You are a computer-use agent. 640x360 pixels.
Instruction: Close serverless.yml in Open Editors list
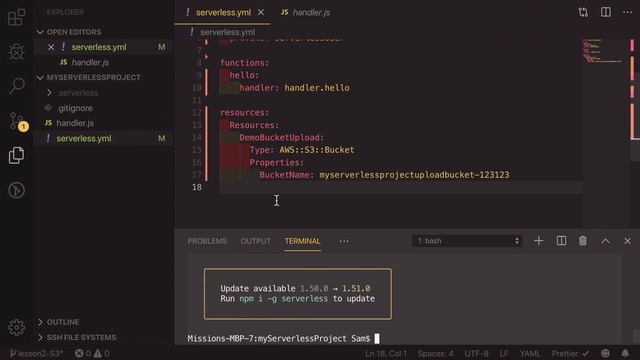point(51,47)
